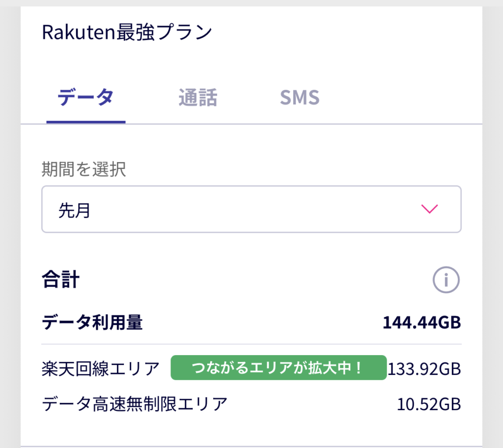Click the gray separator line under SMS tab

[x=300, y=124]
